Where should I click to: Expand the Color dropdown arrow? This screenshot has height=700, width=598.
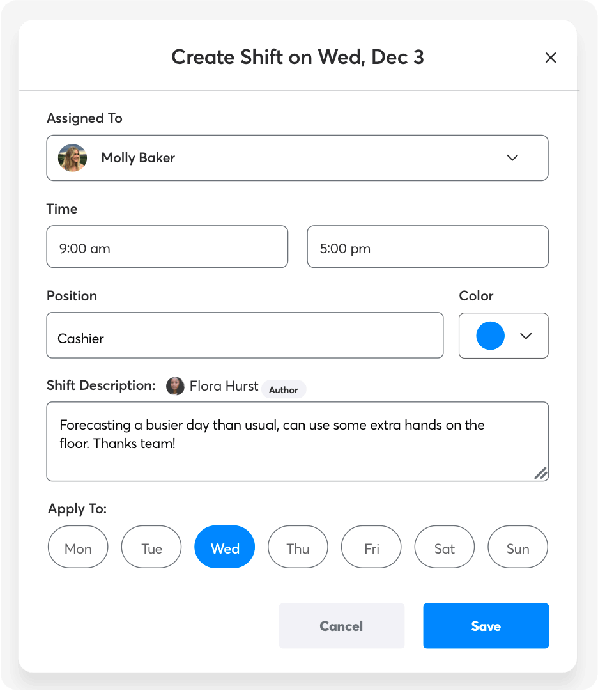pos(526,336)
